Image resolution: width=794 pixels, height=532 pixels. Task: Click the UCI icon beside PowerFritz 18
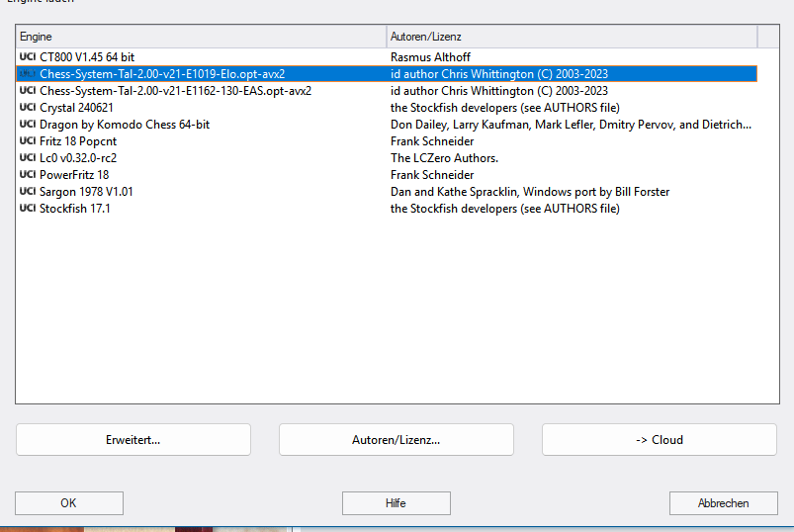tap(27, 175)
